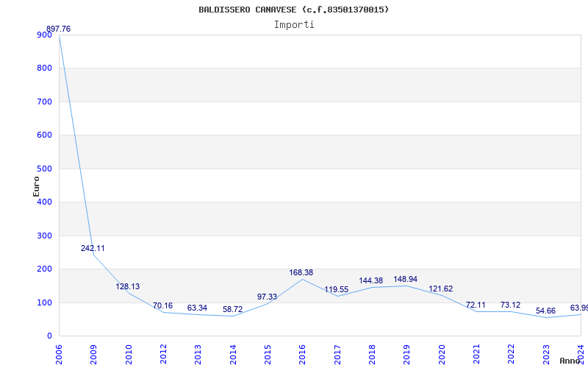Select the 168.38 peak data label

[301, 272]
